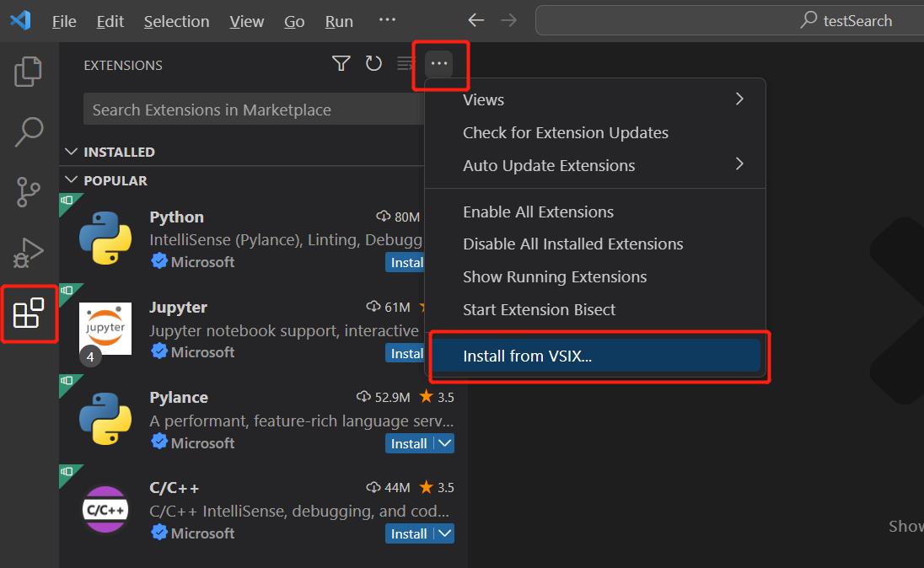Image resolution: width=924 pixels, height=568 pixels.
Task: Open the View menu
Action: (247, 21)
